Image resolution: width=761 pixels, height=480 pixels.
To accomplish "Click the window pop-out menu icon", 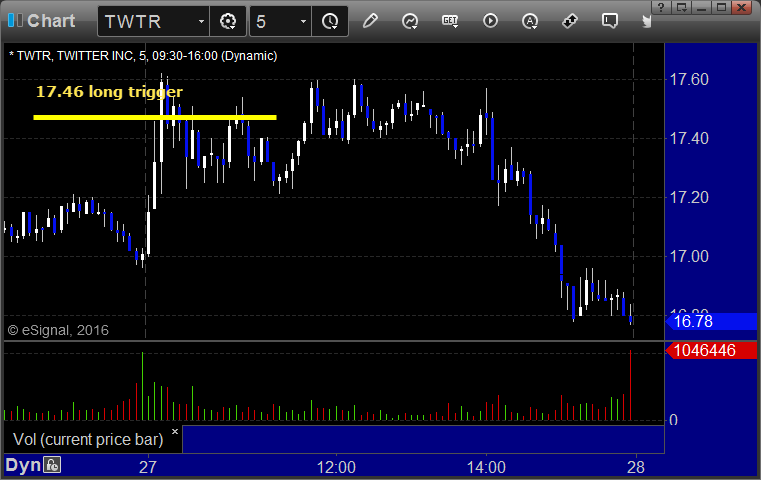I will [681, 7].
